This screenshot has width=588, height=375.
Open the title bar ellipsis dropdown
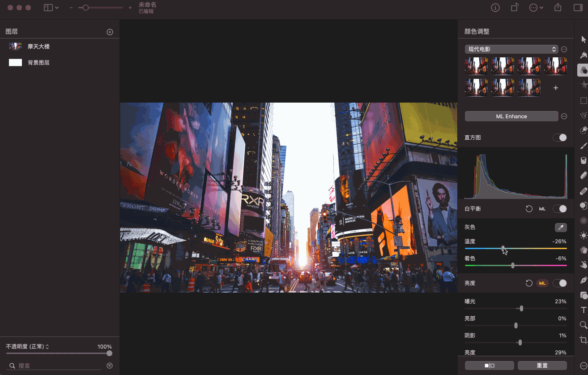click(x=536, y=8)
